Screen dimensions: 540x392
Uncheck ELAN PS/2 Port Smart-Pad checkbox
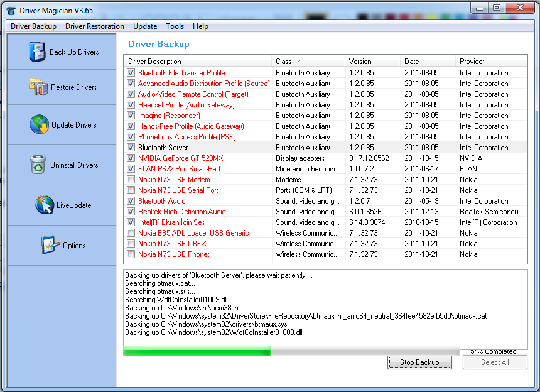(x=131, y=169)
